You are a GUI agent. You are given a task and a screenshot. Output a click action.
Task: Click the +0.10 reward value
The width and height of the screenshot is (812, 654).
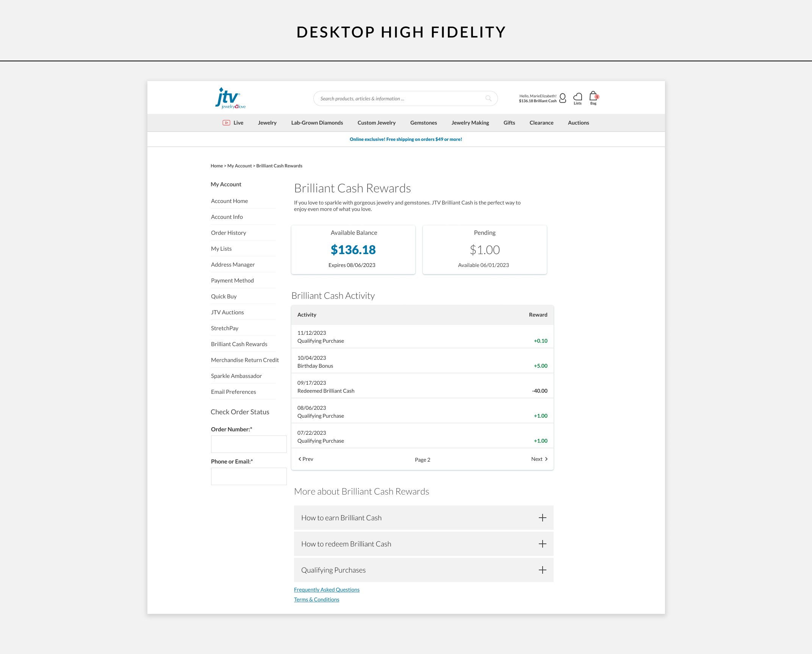coord(540,341)
